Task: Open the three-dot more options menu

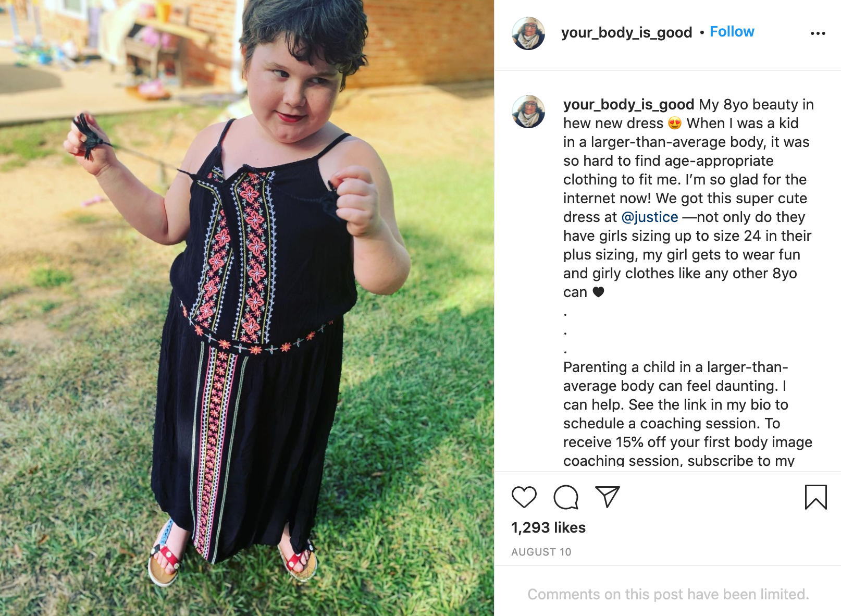Action: point(818,33)
